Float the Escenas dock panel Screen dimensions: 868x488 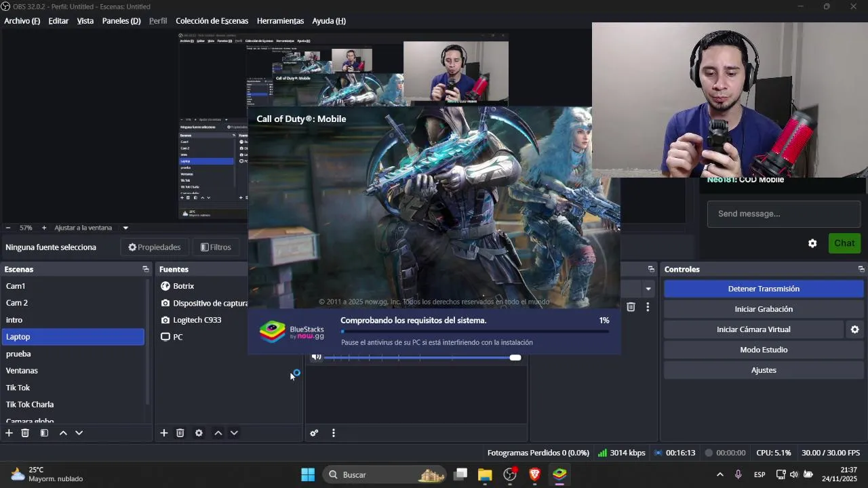click(x=145, y=269)
